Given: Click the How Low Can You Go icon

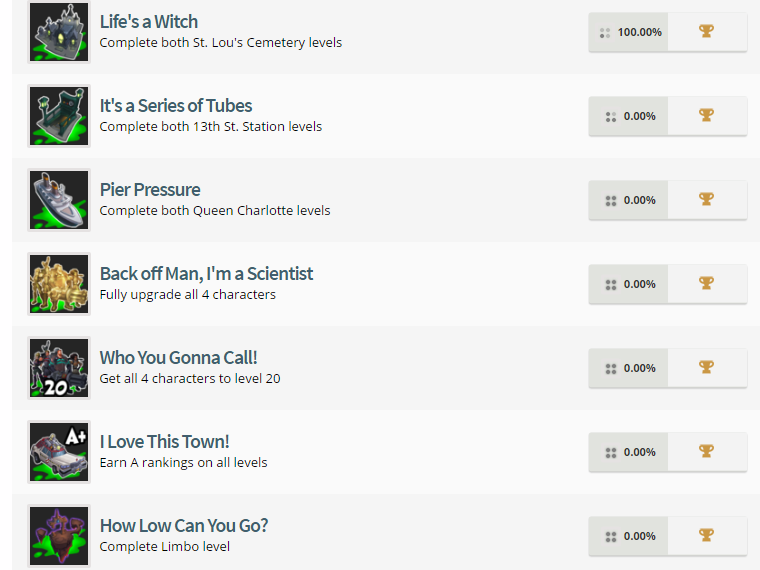Looking at the screenshot, I should pos(59,536).
